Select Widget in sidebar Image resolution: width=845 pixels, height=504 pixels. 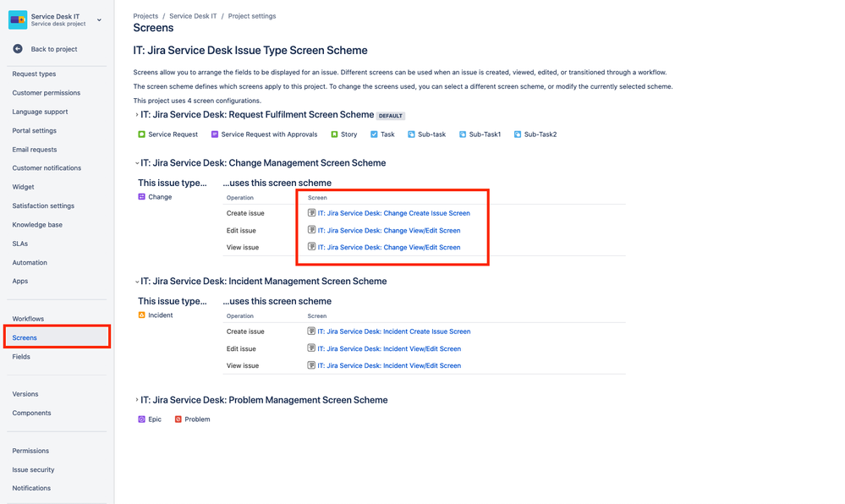(23, 187)
